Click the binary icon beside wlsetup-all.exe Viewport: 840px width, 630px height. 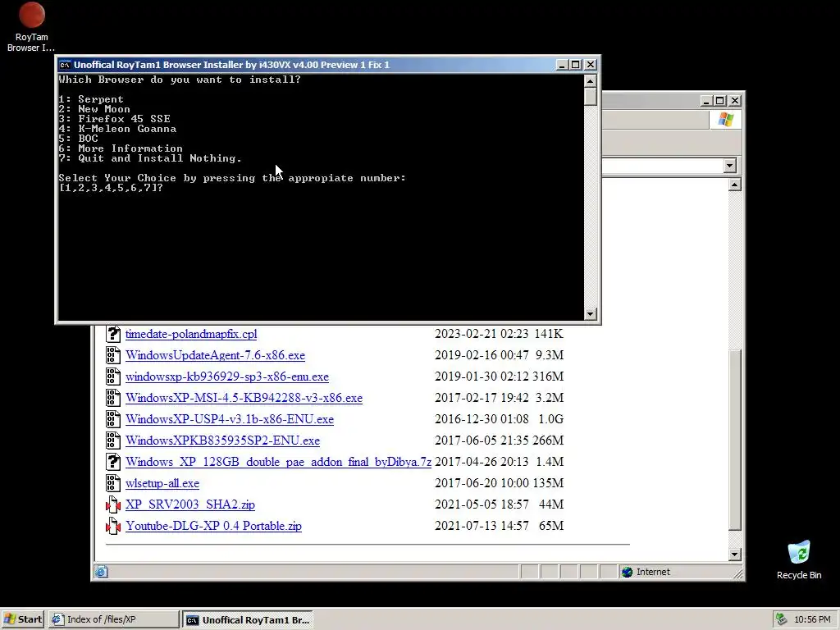pyautogui.click(x=113, y=483)
